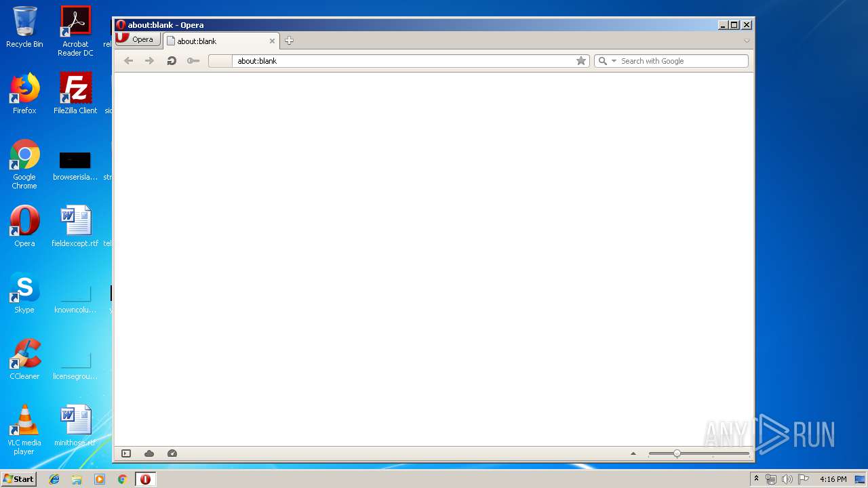
Task: Select FileZilla Client desktop icon
Action: (x=75, y=94)
